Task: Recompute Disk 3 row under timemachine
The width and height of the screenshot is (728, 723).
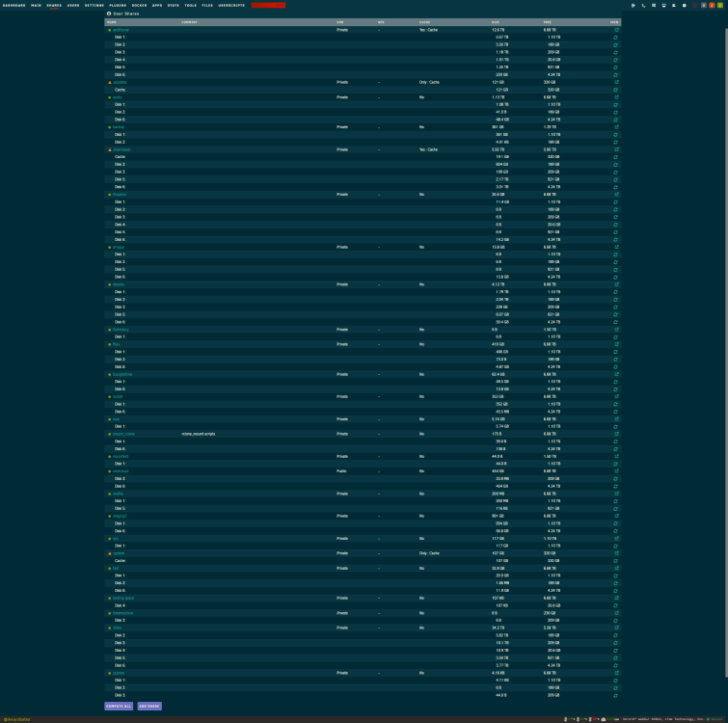Action: [615, 621]
